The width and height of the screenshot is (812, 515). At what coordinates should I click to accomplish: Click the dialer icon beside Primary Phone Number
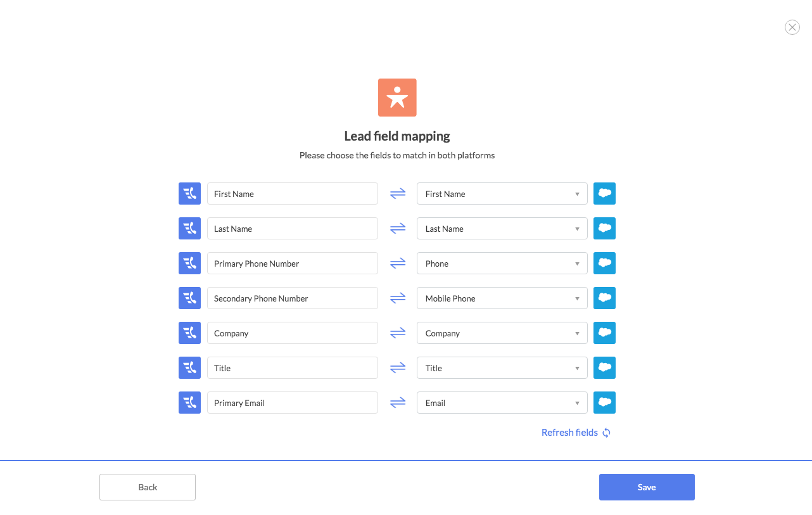point(189,264)
